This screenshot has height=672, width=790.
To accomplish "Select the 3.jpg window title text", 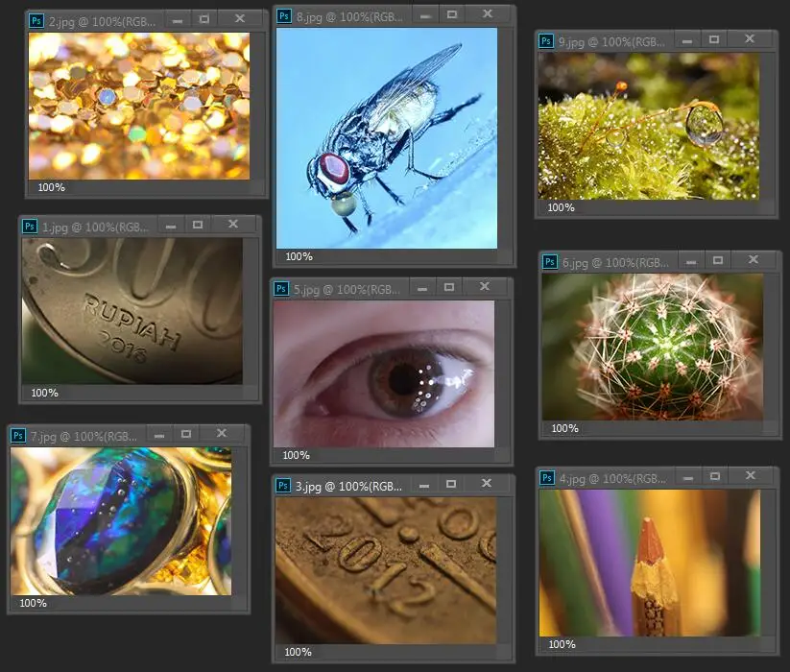I will [348, 487].
